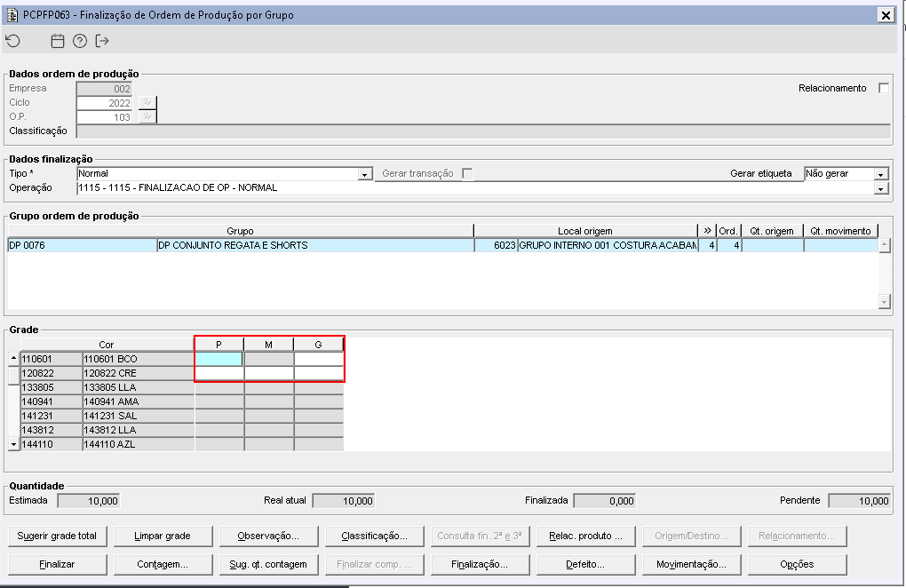This screenshot has height=588, width=906.
Task: Click the Grupo column header
Action: pyautogui.click(x=241, y=231)
